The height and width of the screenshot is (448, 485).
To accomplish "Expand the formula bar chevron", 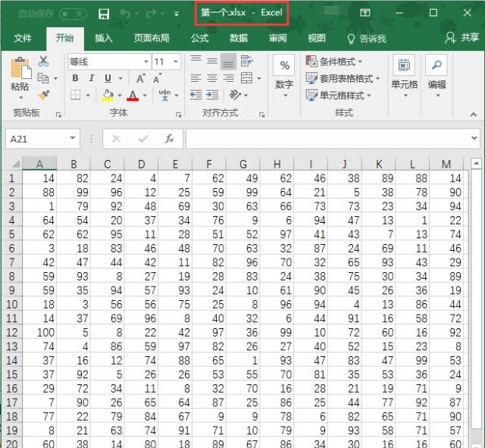I will point(474,138).
